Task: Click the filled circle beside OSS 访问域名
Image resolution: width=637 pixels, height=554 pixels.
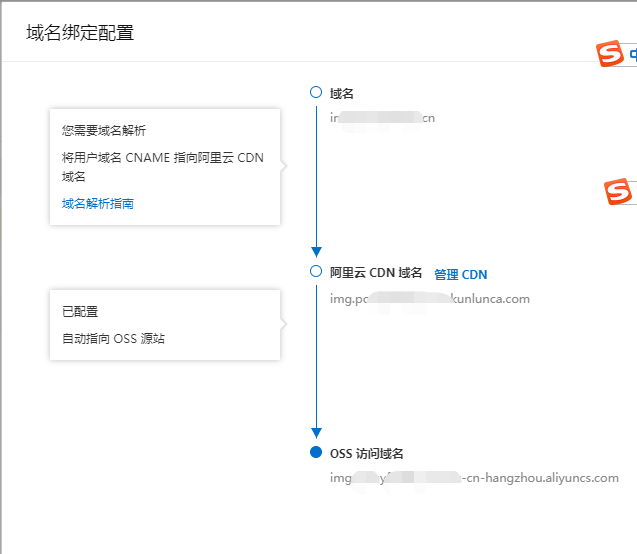Action: (x=316, y=452)
